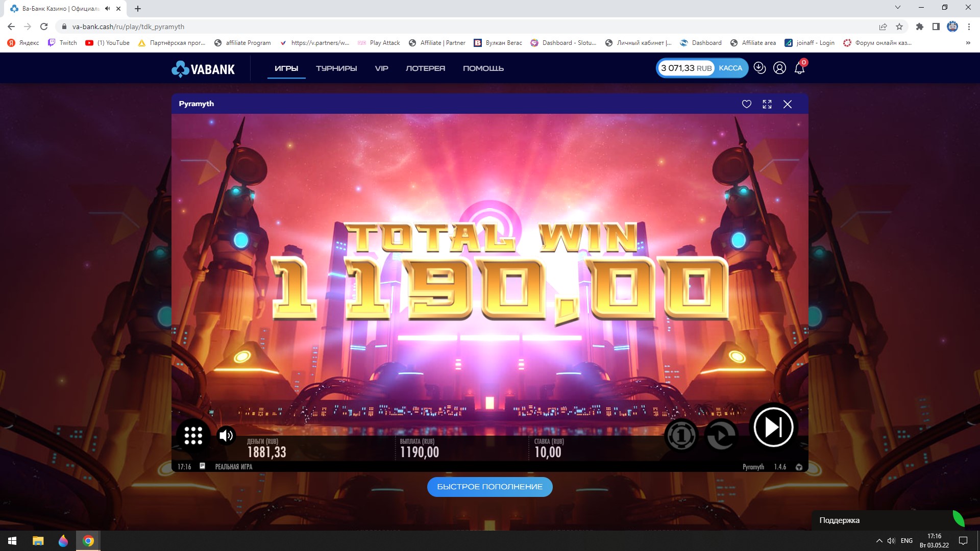Expand game to fullscreen mode
The width and height of the screenshot is (980, 551).
[767, 104]
